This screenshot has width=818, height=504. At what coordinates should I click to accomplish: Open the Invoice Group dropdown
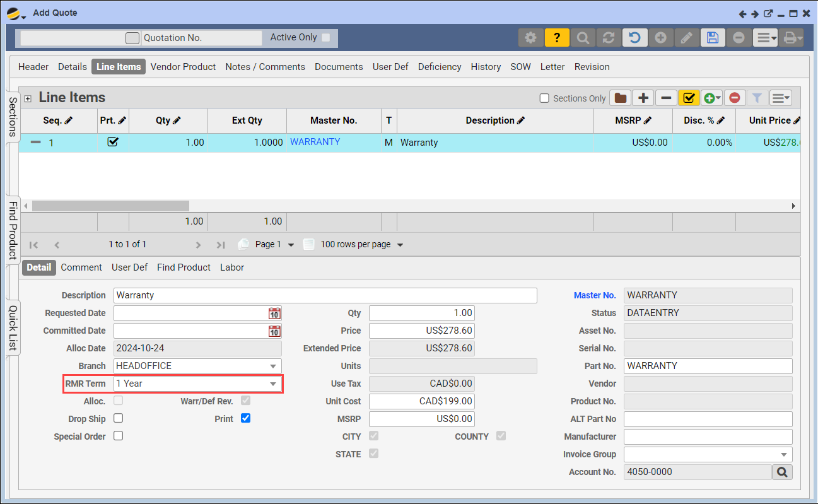coord(784,454)
